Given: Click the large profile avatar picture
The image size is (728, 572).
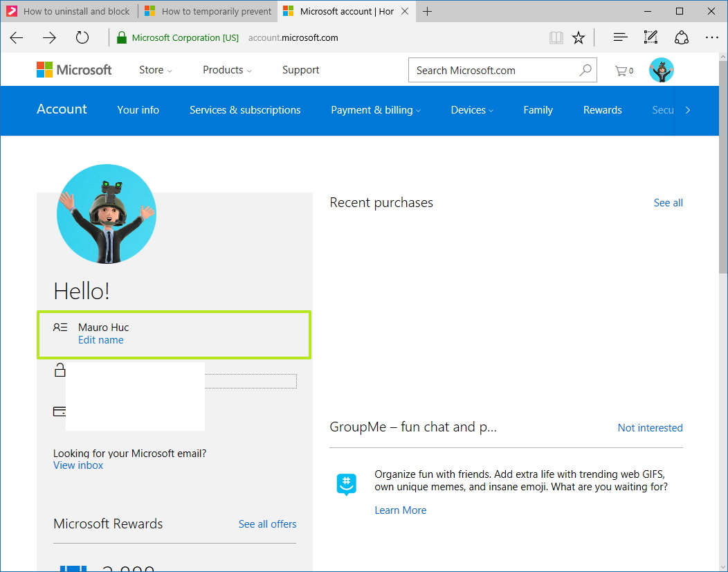Looking at the screenshot, I should pyautogui.click(x=107, y=214).
